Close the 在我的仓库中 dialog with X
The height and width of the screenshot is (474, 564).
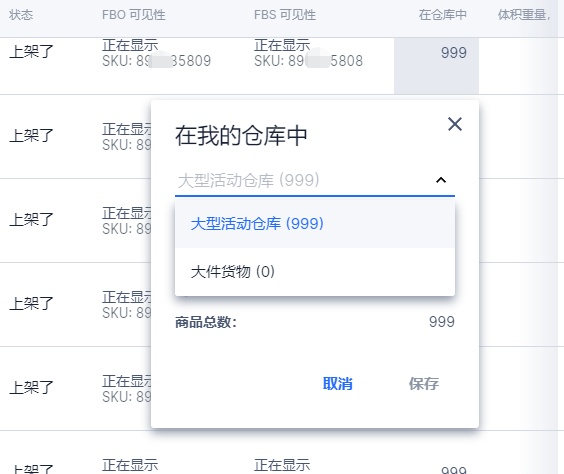click(455, 124)
